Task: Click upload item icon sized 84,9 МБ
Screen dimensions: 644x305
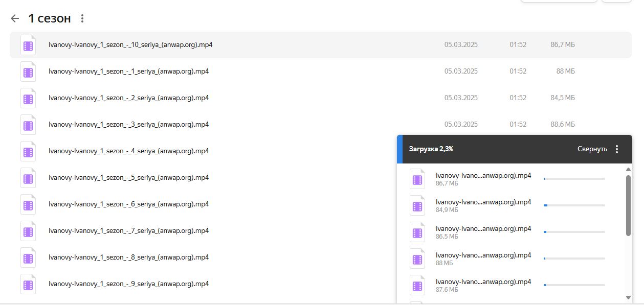Action: tap(418, 205)
